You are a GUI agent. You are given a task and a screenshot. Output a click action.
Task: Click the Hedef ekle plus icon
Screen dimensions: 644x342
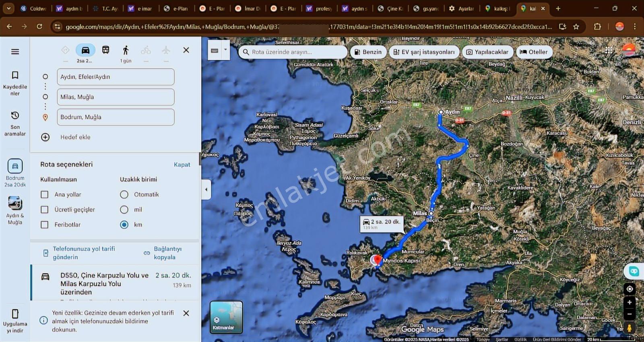[45, 137]
